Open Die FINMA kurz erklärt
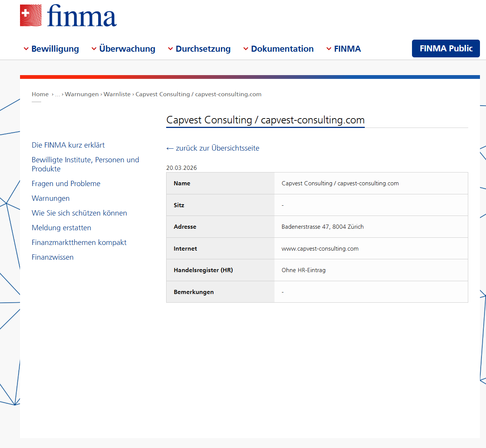Image resolution: width=486 pixels, height=448 pixels. click(68, 145)
